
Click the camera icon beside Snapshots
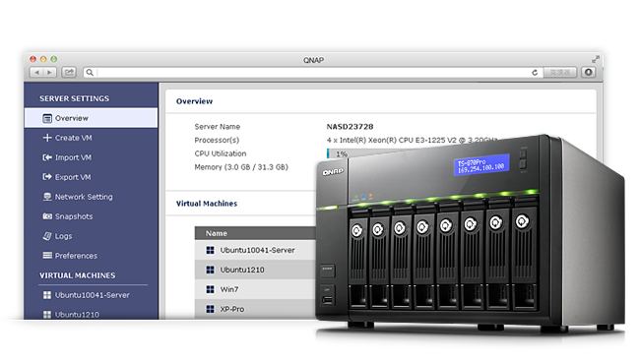coord(47,216)
